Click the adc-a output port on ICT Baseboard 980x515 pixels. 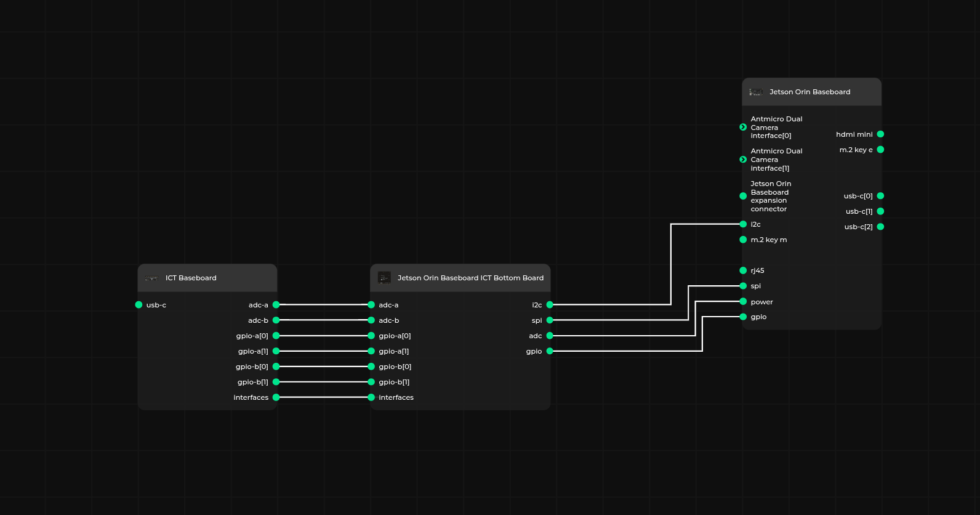[276, 305]
